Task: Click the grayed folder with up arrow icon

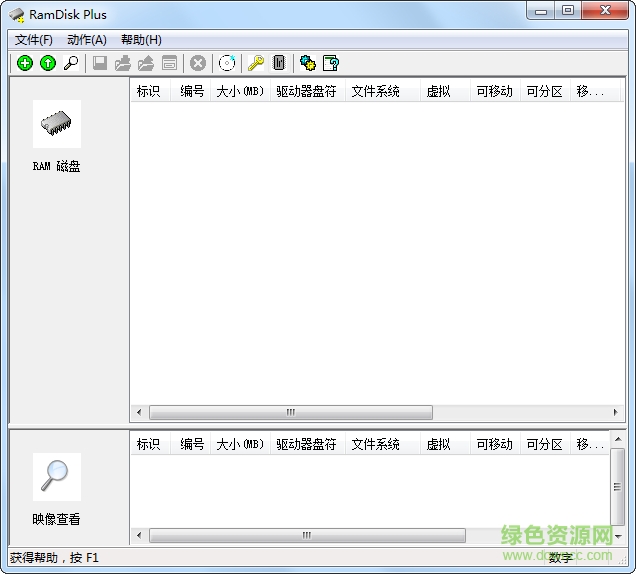Action: (x=146, y=63)
